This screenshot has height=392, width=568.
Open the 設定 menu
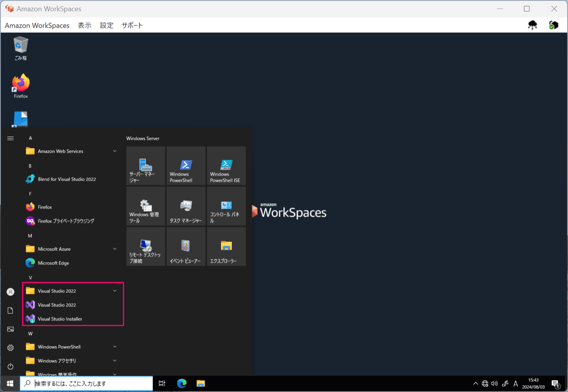coord(107,25)
